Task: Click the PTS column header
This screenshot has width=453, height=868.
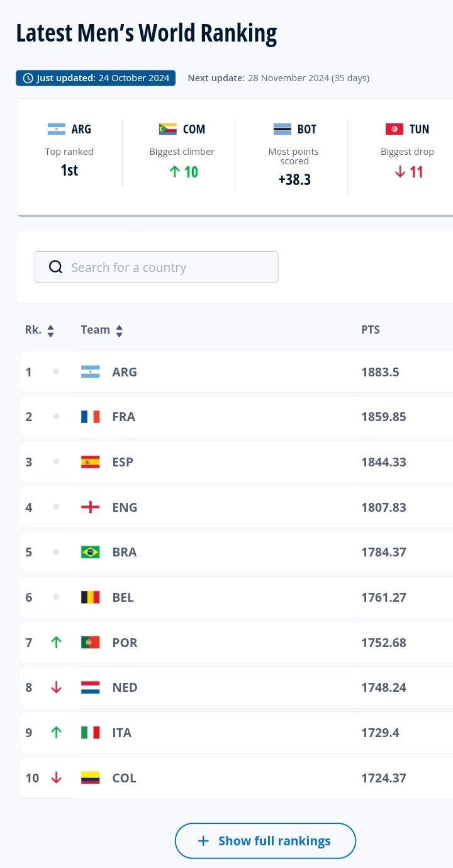Action: point(370,330)
